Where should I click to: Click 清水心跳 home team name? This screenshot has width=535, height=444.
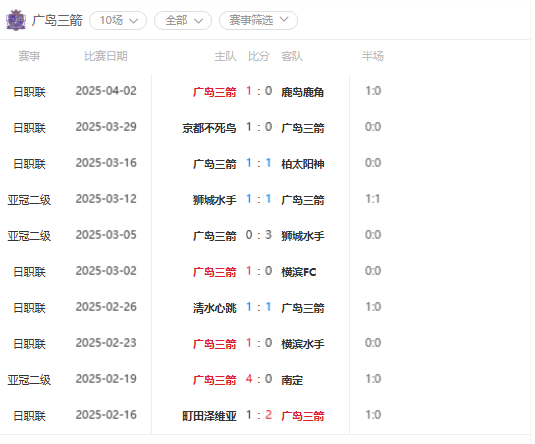click(x=215, y=308)
